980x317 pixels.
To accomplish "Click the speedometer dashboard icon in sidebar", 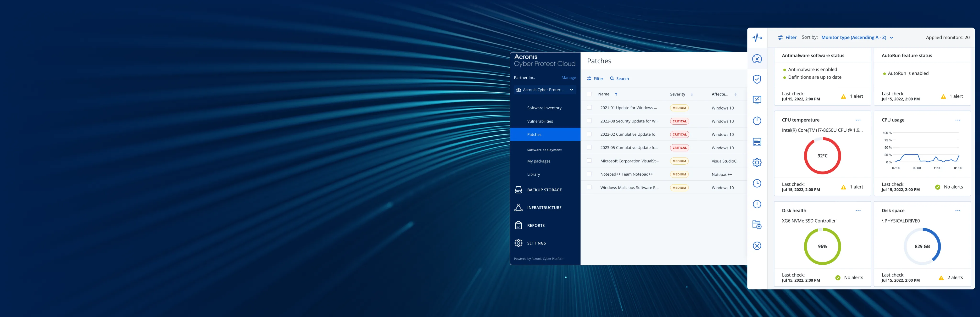I will point(757,59).
